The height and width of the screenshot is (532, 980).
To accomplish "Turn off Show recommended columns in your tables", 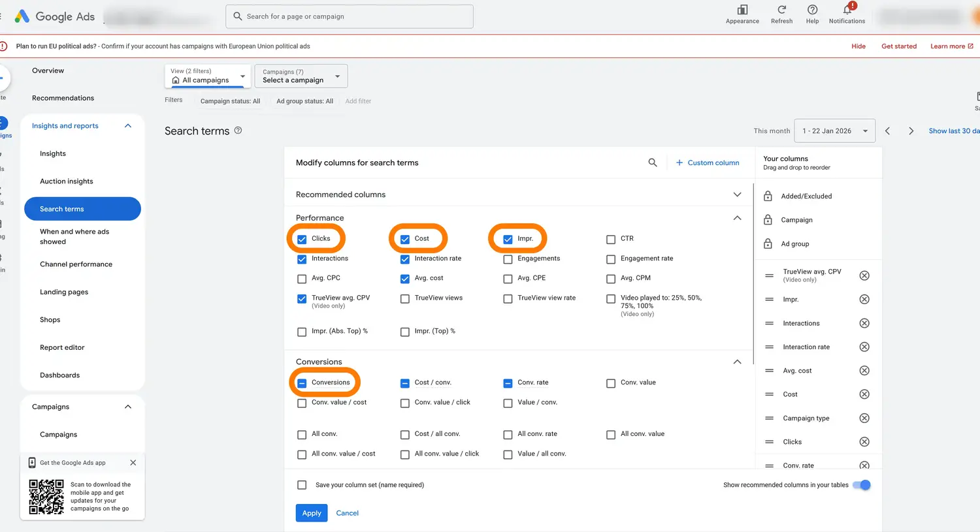I will pyautogui.click(x=862, y=485).
